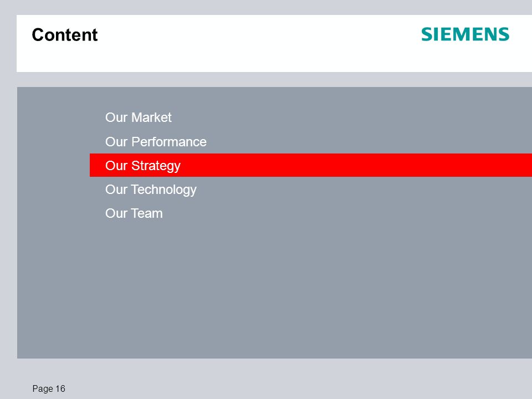Click the number 16 in the footer

60,388
